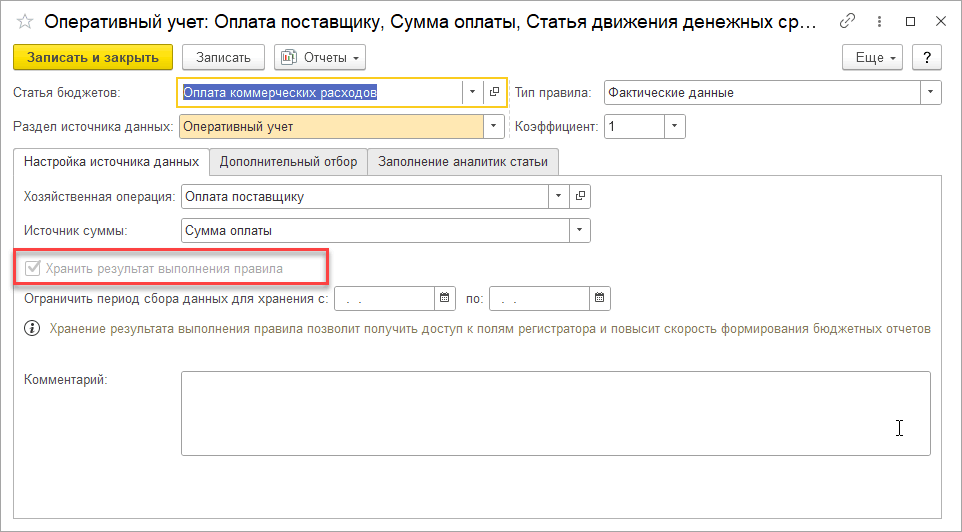The height and width of the screenshot is (532, 962).
Task: Open calendar for the period end date
Action: (599, 298)
